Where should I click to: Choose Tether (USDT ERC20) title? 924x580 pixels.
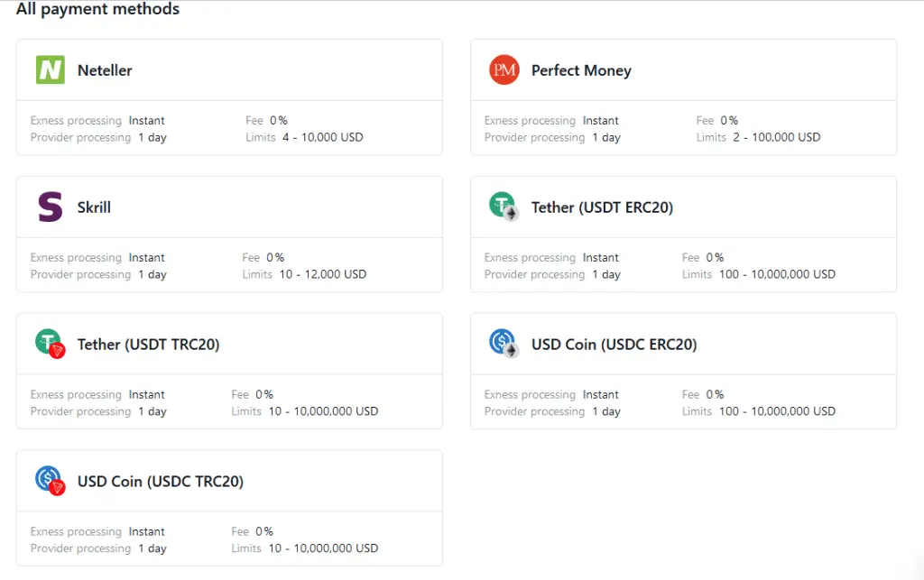tap(602, 207)
